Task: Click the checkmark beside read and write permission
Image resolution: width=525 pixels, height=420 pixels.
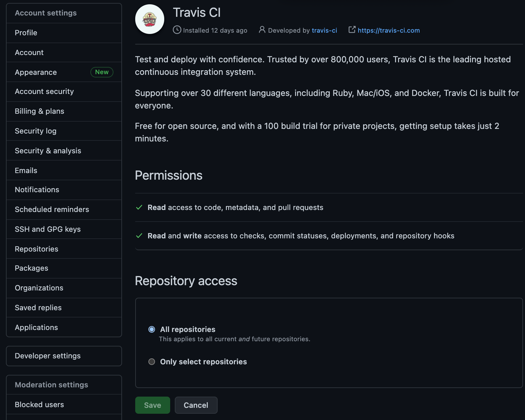Action: [x=139, y=236]
